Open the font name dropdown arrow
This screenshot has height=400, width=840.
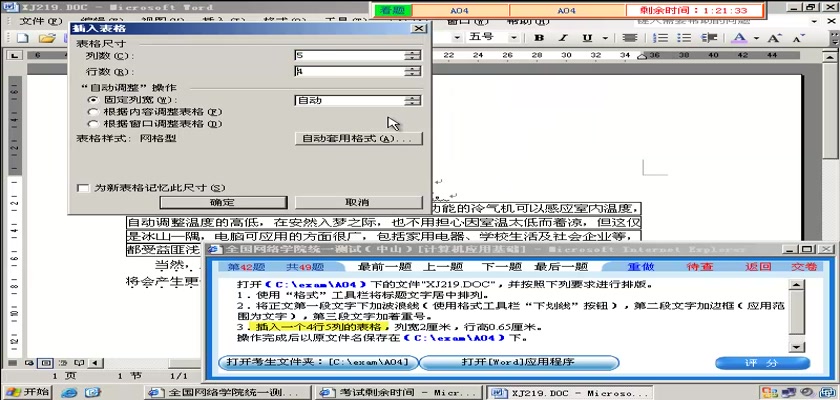tap(457, 38)
